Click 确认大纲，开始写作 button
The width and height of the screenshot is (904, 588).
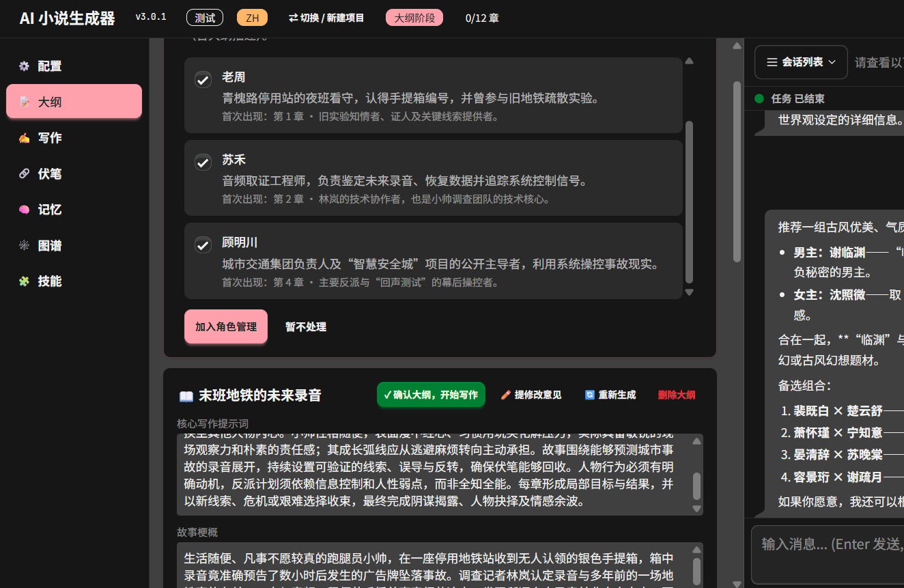click(x=431, y=394)
